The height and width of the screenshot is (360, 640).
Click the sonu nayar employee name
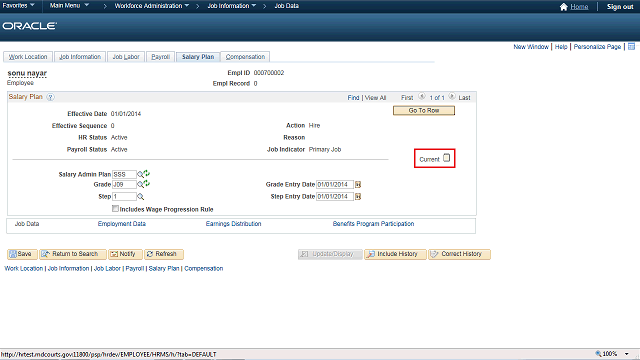coord(27,73)
